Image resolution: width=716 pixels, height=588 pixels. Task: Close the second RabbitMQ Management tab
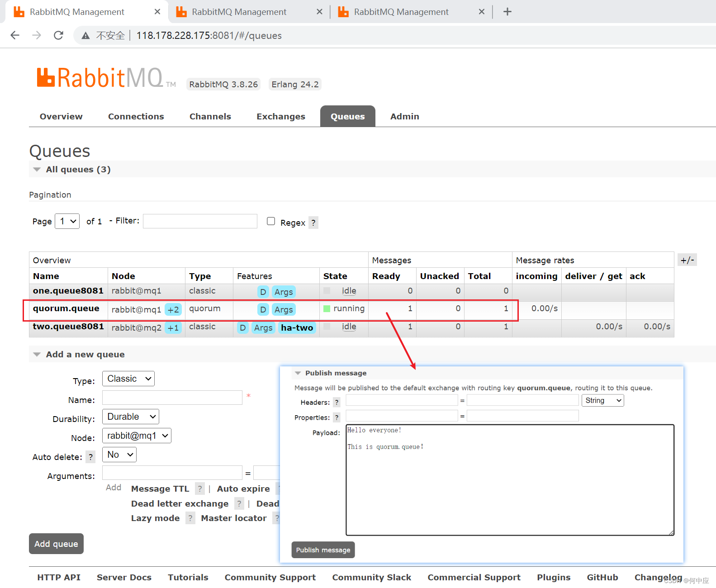pyautogui.click(x=319, y=12)
